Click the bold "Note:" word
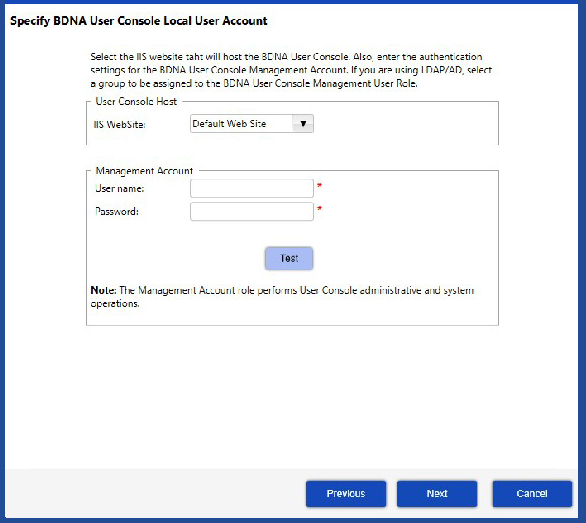The image size is (586, 523). [104, 290]
